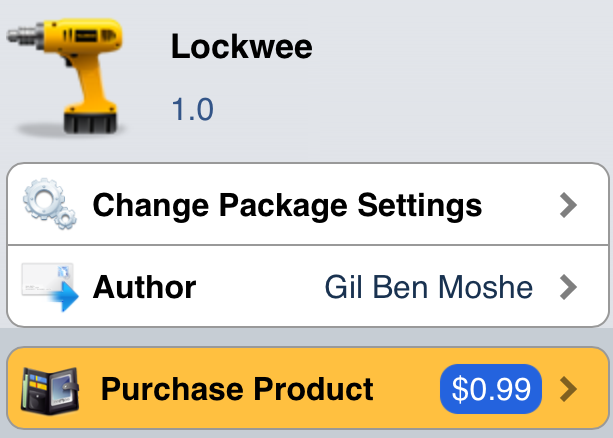Click author name Gil Ben Moshe
This screenshot has width=613, height=438.
pos(429,288)
